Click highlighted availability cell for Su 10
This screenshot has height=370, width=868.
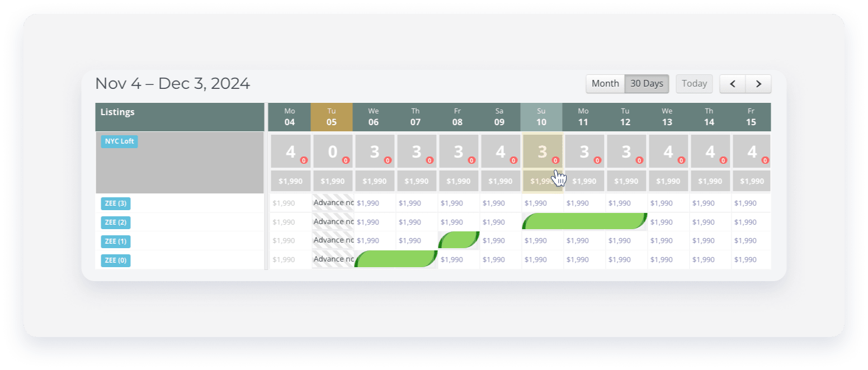tap(542, 151)
